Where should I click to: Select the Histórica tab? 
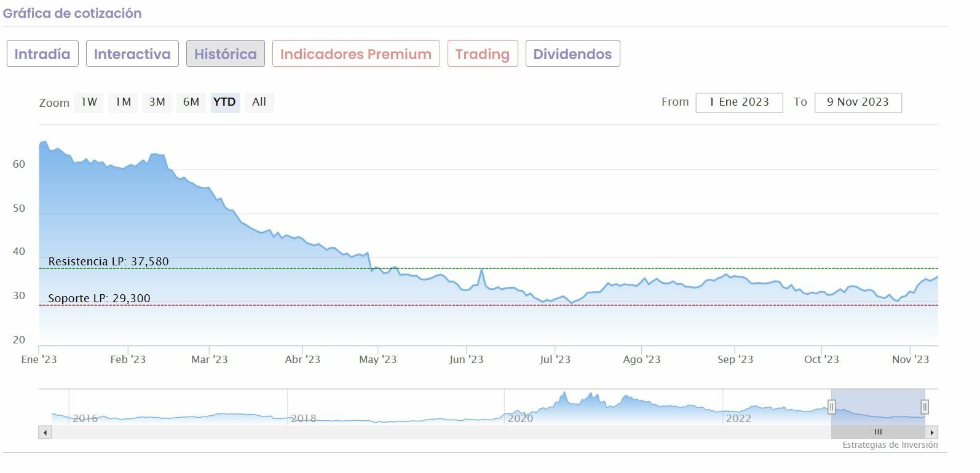(226, 54)
